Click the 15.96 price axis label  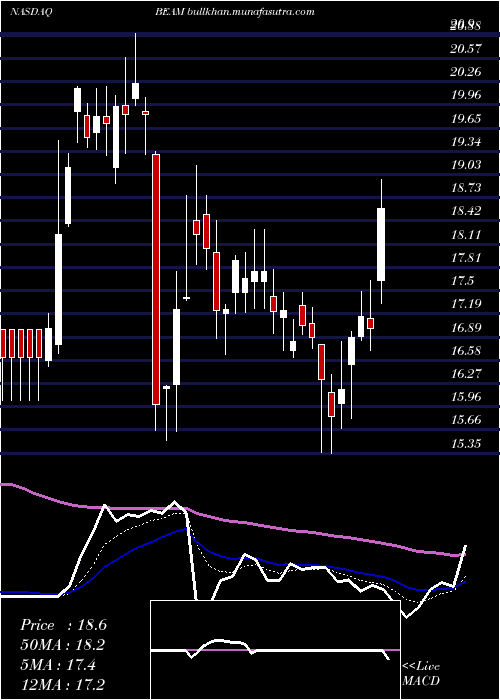click(x=466, y=397)
